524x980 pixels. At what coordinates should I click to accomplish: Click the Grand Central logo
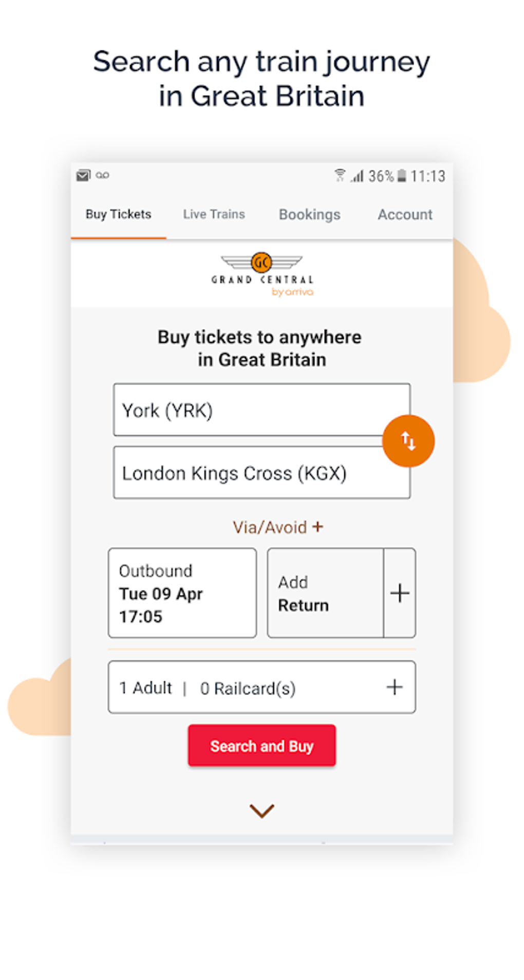point(261,275)
